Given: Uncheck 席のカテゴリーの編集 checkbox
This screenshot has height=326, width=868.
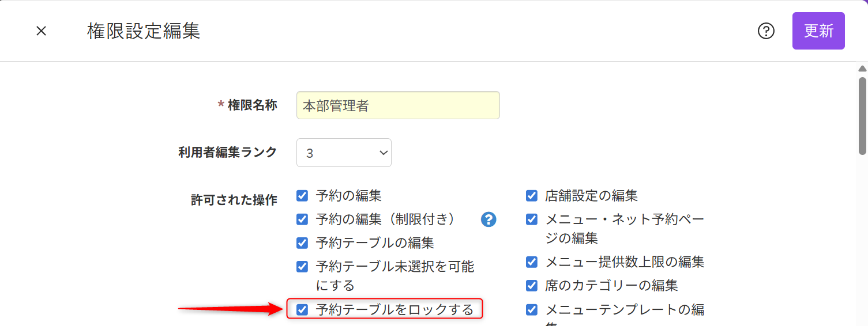Looking at the screenshot, I should tap(532, 286).
